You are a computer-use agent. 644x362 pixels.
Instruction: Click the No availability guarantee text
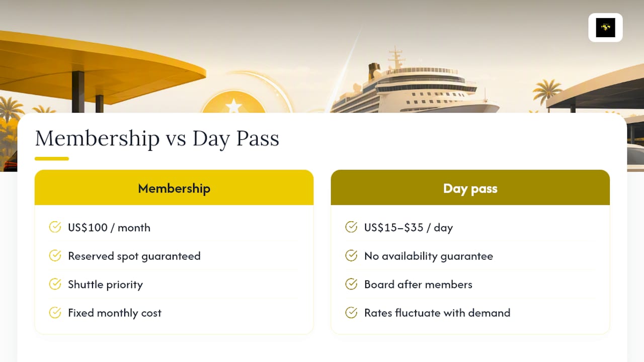tap(429, 256)
